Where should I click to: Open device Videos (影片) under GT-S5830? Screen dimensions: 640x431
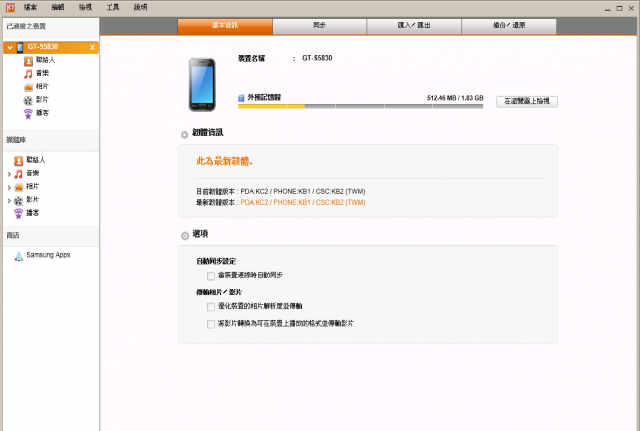pyautogui.click(x=28, y=100)
